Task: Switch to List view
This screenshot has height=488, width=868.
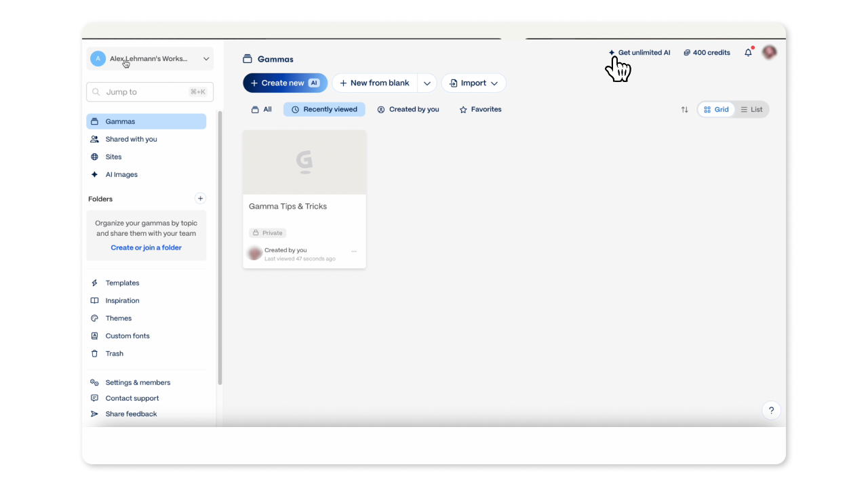Action: click(751, 109)
